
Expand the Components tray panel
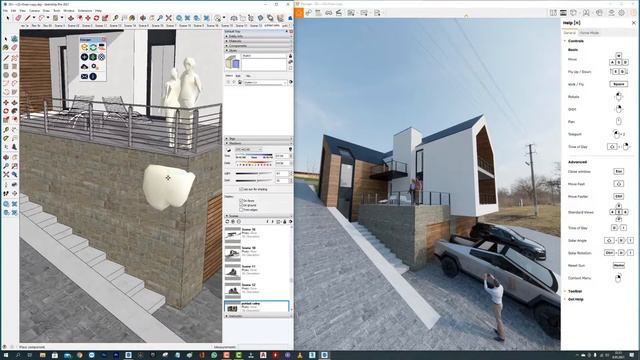click(258, 46)
